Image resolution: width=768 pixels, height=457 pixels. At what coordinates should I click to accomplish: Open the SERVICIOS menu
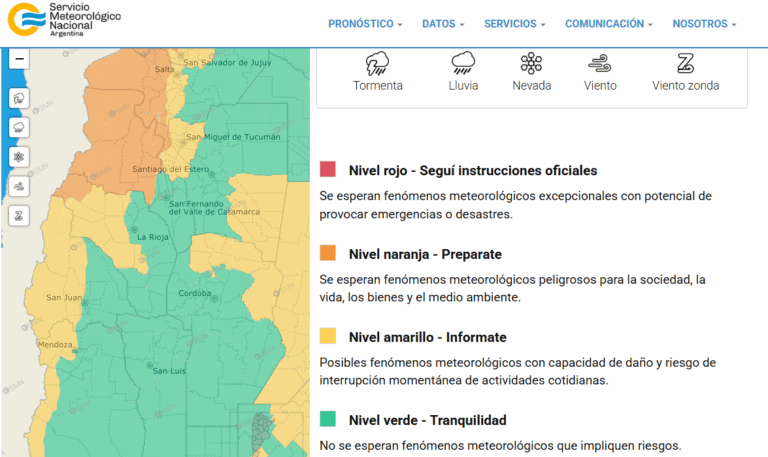[x=514, y=24]
